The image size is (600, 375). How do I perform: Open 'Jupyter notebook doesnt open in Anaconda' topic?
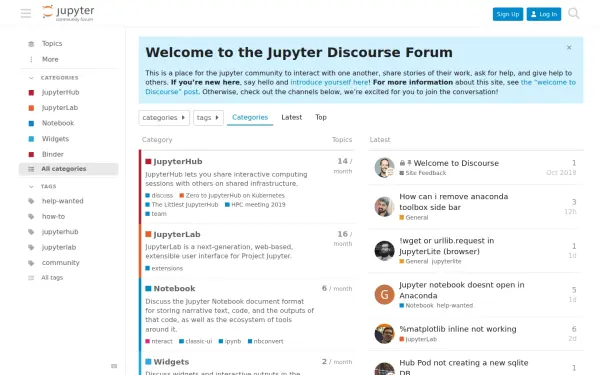click(x=461, y=290)
